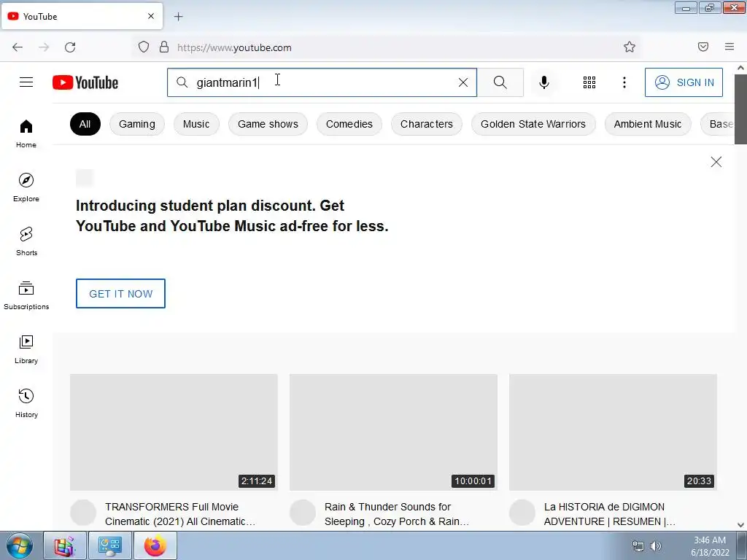
Task: Click page scrollbar down arrow
Action: pos(741,525)
